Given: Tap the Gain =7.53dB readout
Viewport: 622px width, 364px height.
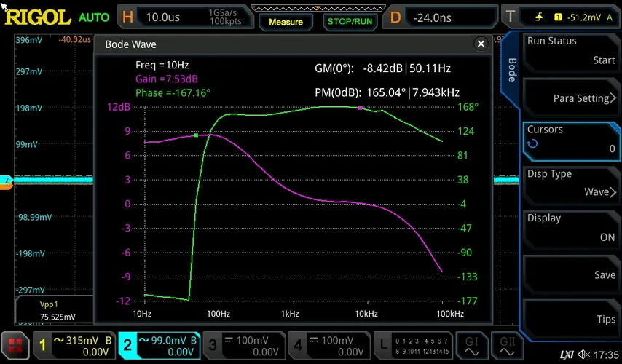Looking at the screenshot, I should pos(167,79).
